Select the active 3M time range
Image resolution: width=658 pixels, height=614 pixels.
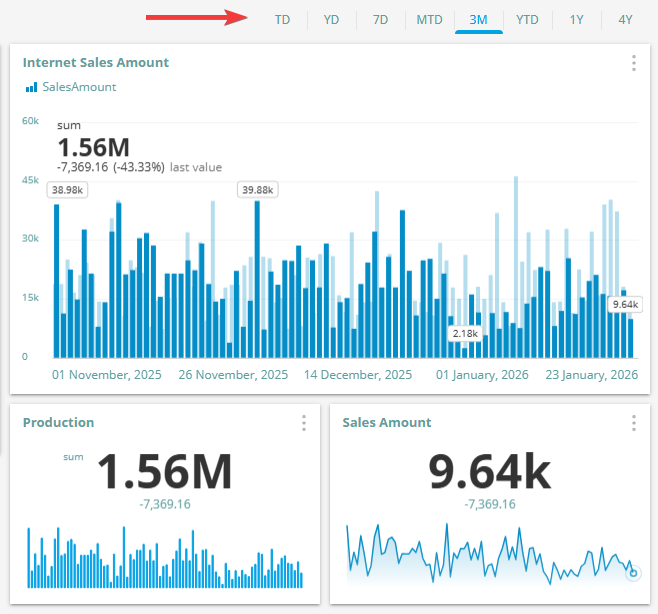point(478,19)
